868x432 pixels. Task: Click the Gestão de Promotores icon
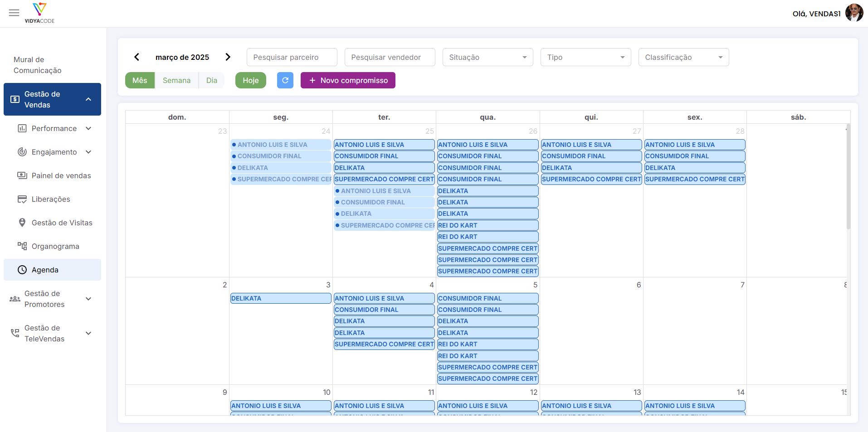[x=15, y=299]
